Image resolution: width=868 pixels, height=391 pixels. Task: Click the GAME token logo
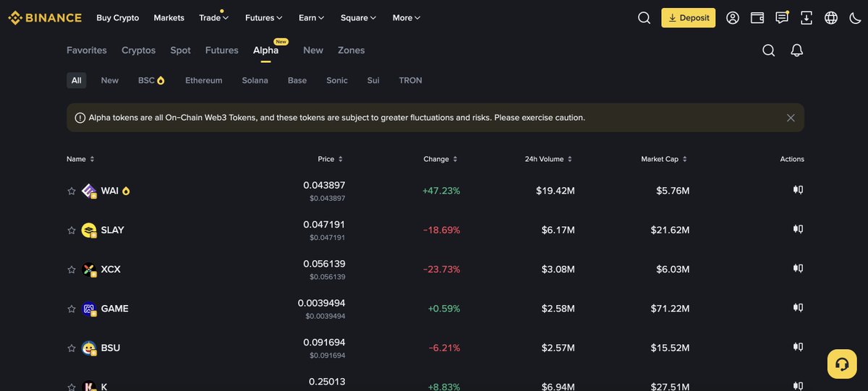[x=89, y=309]
